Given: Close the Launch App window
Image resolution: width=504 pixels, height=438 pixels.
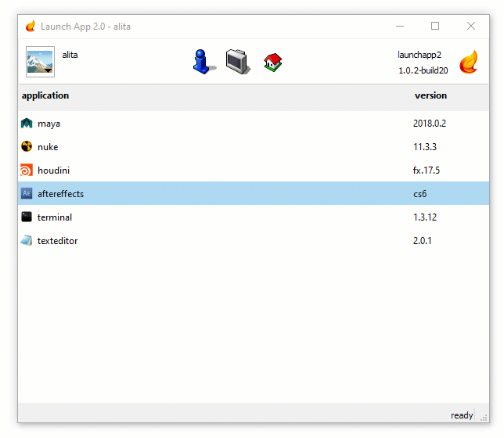Looking at the screenshot, I should 471,26.
